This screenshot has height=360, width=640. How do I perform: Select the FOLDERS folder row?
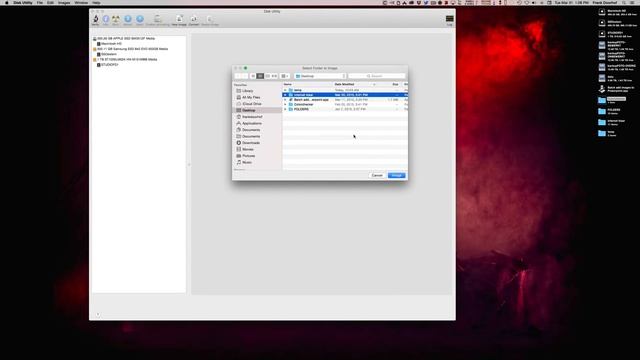pyautogui.click(x=345, y=110)
